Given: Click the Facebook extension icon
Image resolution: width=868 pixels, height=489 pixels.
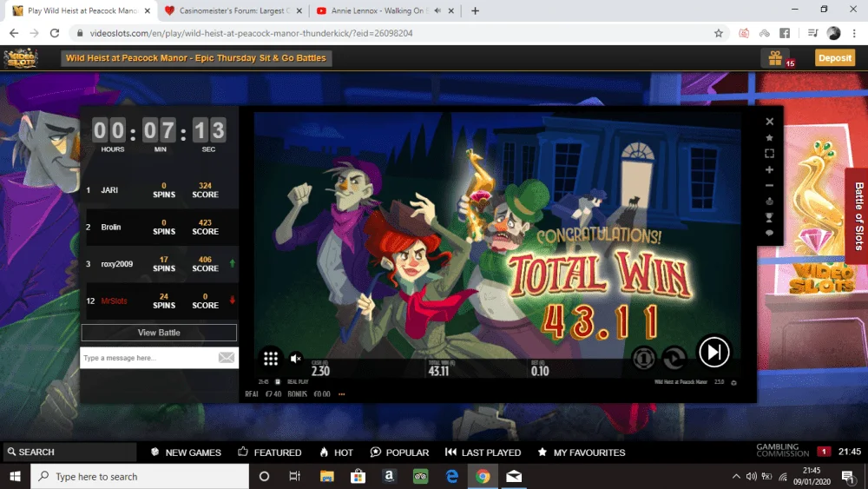Looking at the screenshot, I should pos(785,33).
